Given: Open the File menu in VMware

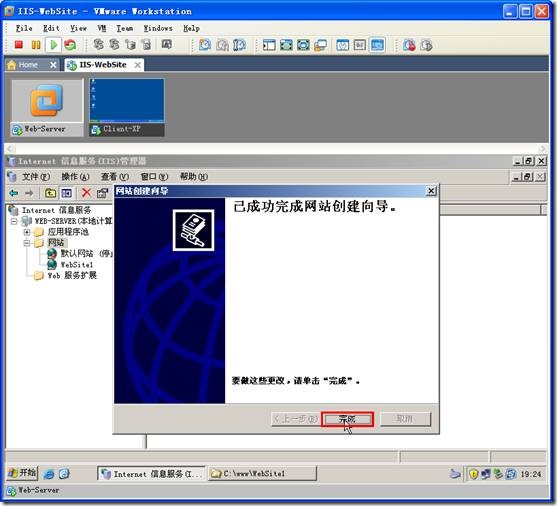Looking at the screenshot, I should click(24, 28).
